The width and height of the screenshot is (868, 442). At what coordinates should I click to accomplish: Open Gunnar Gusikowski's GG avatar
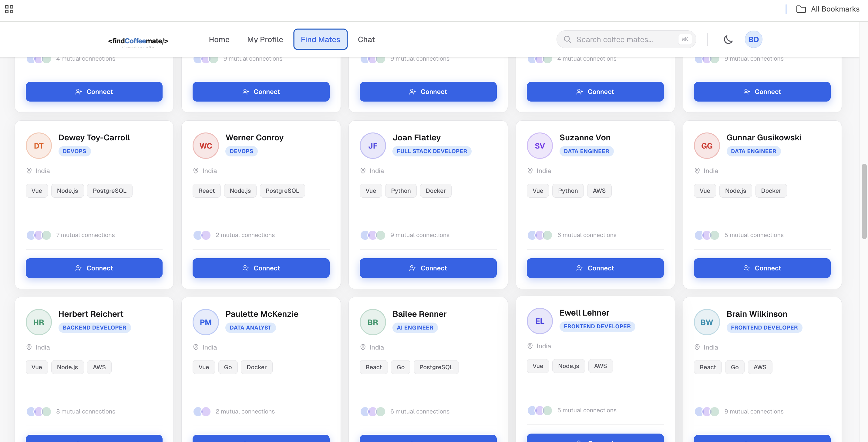pos(707,146)
